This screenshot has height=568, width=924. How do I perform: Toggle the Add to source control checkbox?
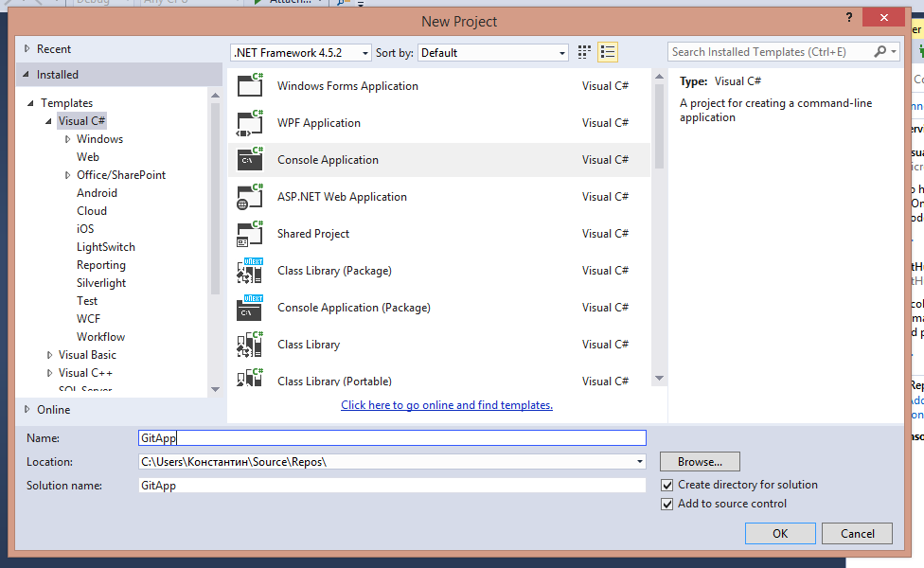pos(667,504)
